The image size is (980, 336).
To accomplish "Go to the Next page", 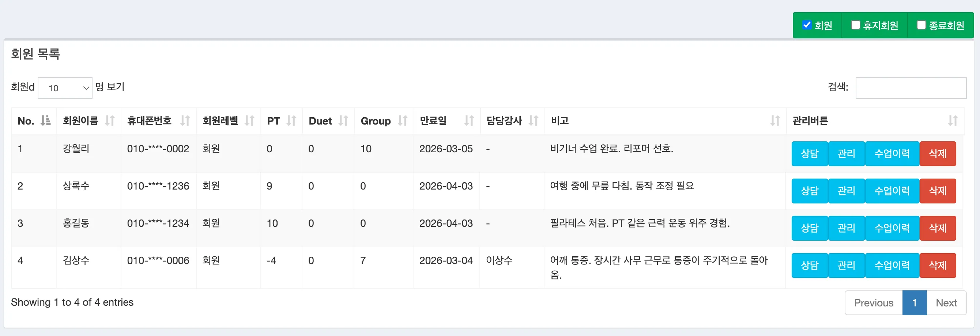I will coord(946,303).
